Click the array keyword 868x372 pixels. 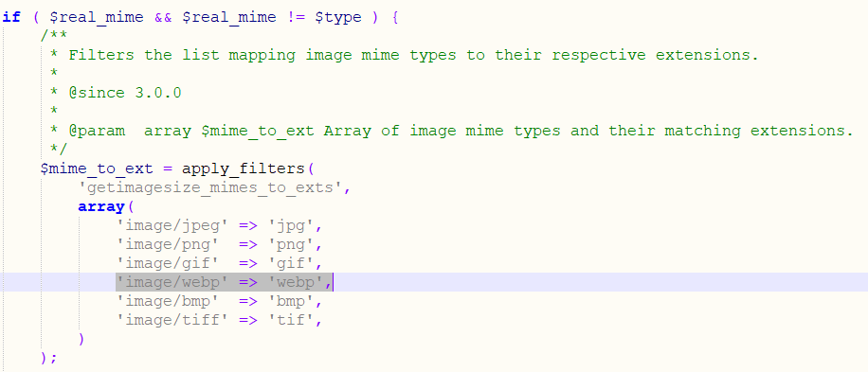click(x=101, y=206)
